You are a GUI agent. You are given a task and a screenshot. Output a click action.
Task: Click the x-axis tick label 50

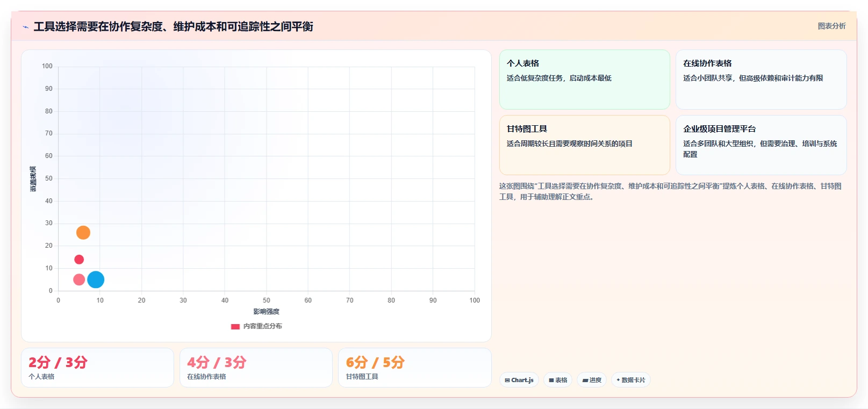267,300
